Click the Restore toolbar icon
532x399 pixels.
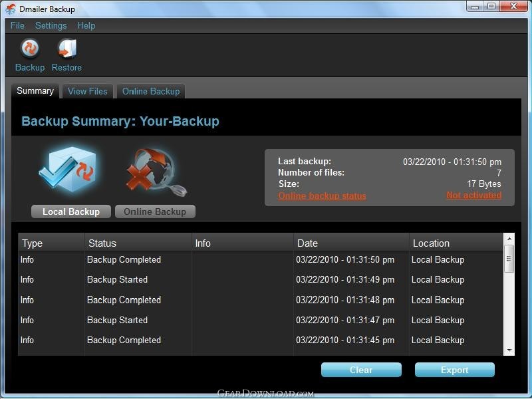[66, 50]
